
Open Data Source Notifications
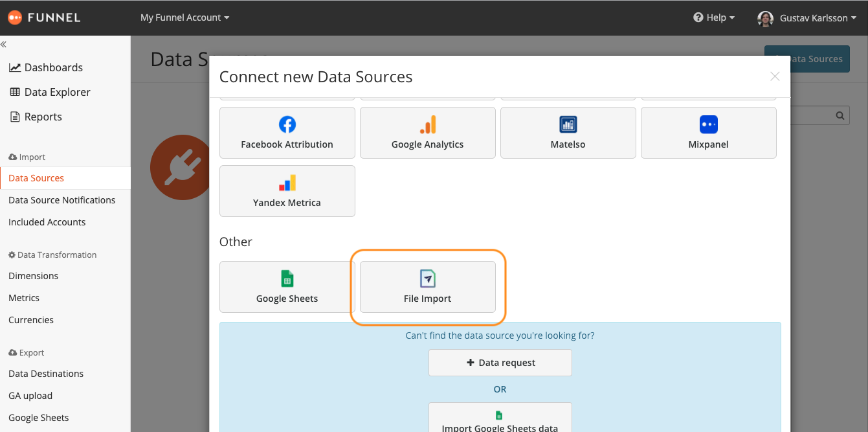coord(62,200)
